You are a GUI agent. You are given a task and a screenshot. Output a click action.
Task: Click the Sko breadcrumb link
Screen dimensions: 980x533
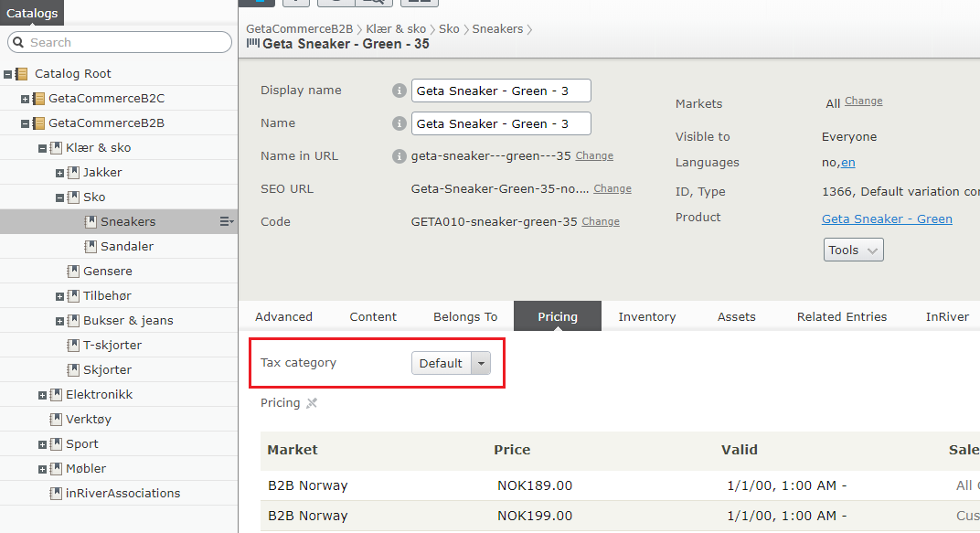coord(449,28)
